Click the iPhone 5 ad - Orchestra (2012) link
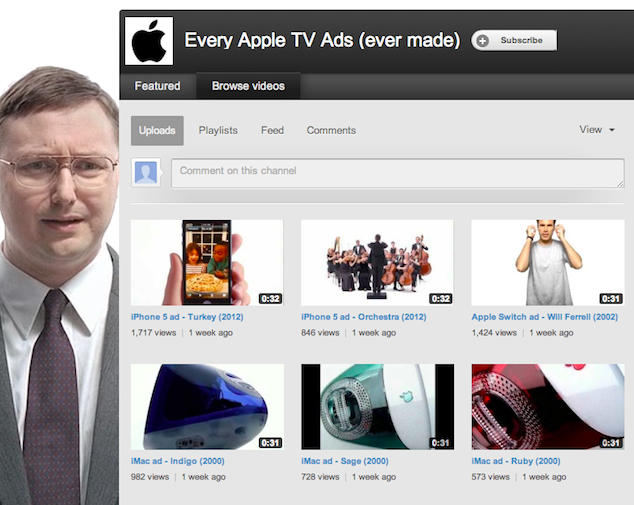This screenshot has width=634, height=505. (363, 317)
